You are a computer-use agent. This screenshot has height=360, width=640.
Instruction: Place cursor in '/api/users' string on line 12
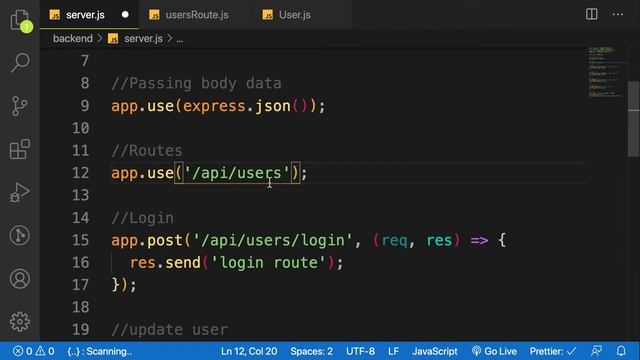(x=237, y=173)
